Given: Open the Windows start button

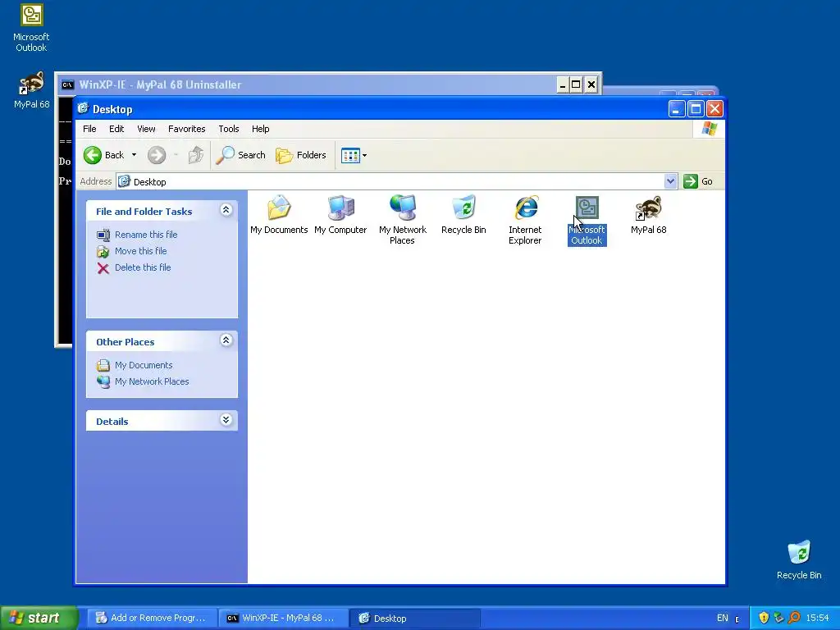Looking at the screenshot, I should click(x=39, y=618).
